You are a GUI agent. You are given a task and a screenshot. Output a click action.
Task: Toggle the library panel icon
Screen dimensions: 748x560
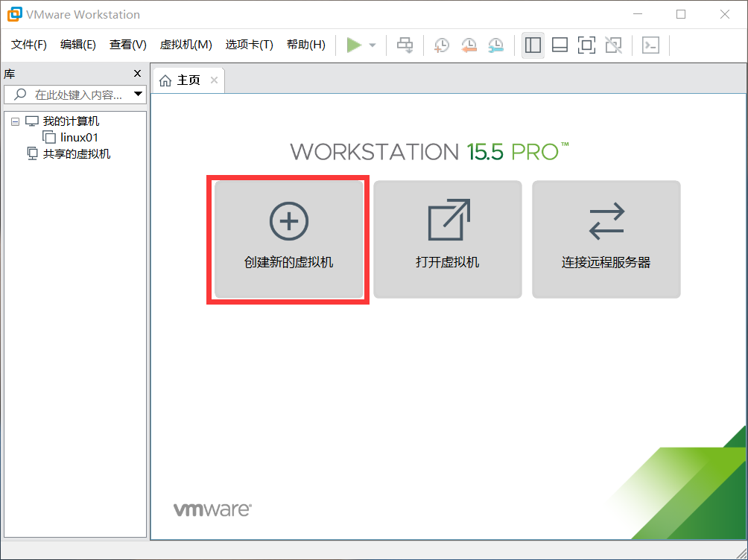tap(533, 45)
